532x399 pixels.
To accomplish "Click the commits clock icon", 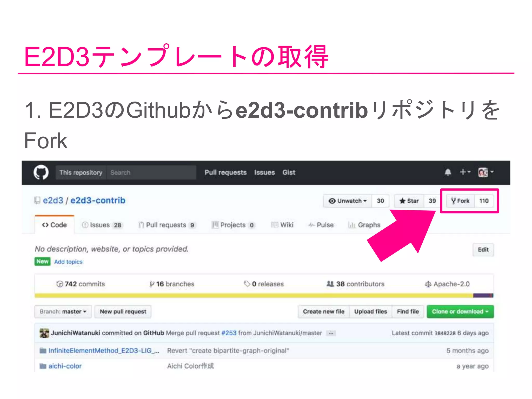I will tap(60, 284).
